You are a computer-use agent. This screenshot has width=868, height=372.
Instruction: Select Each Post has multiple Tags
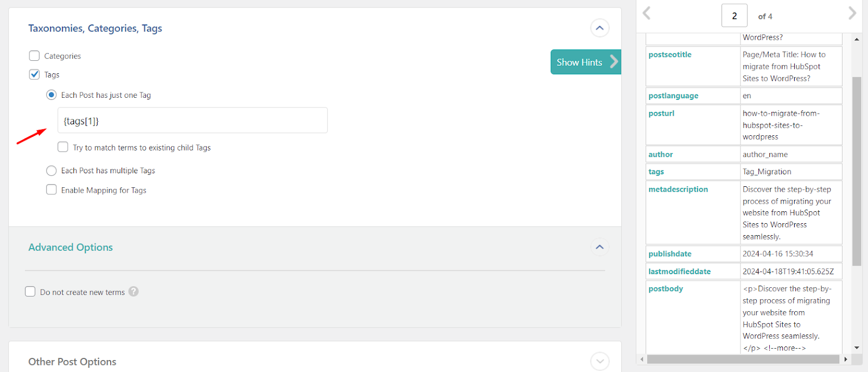(52, 171)
